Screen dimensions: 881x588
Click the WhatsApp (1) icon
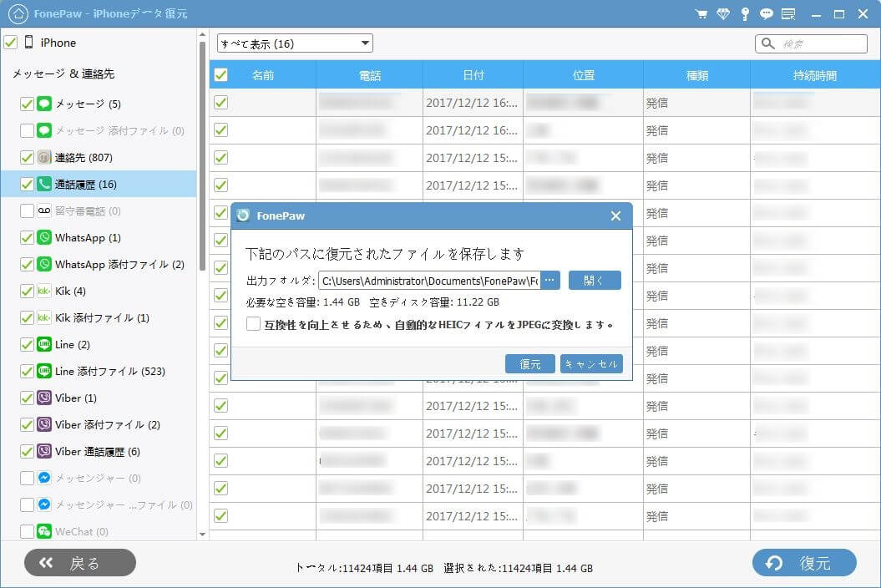pyautogui.click(x=44, y=237)
